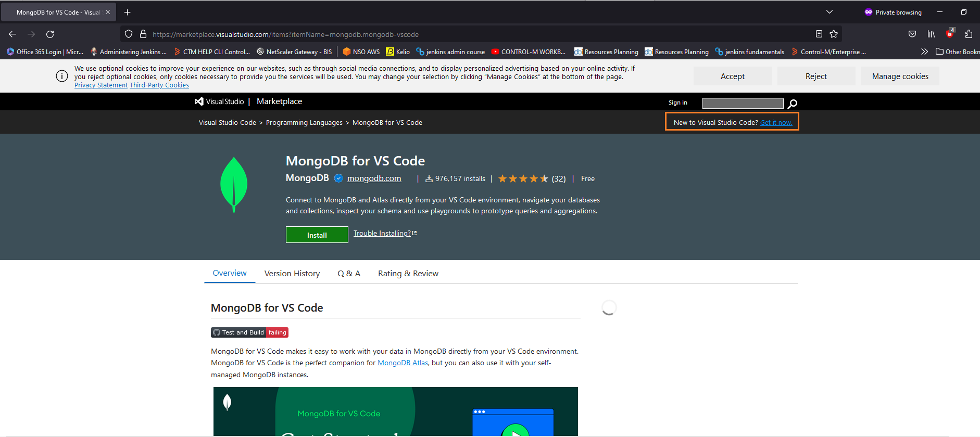Open a new browser tab
The height and width of the screenshot is (437, 980).
click(128, 12)
